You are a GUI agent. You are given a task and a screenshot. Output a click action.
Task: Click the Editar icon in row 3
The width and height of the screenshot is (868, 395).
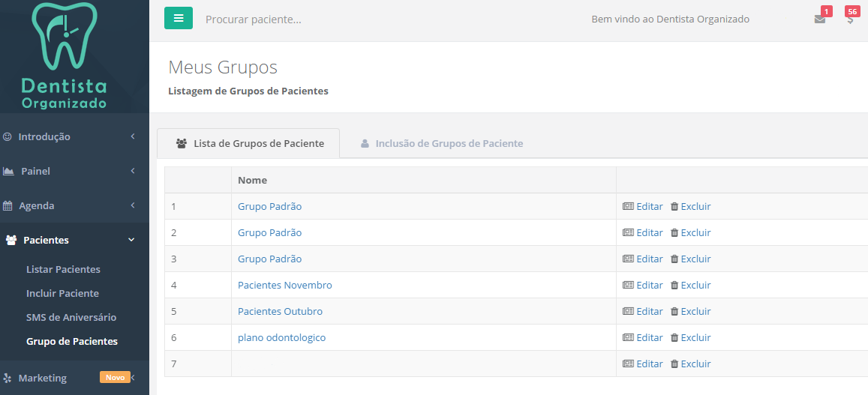point(628,259)
